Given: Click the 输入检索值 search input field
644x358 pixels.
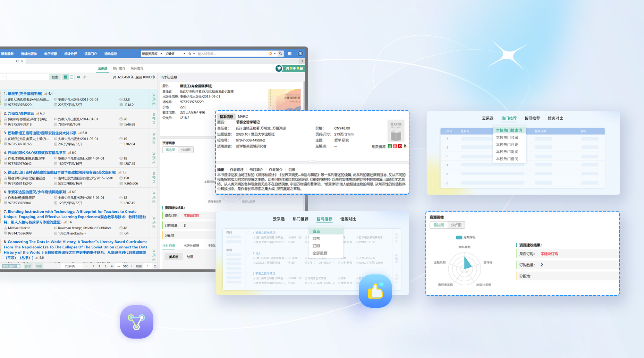Looking at the screenshot, I should click(232, 54).
